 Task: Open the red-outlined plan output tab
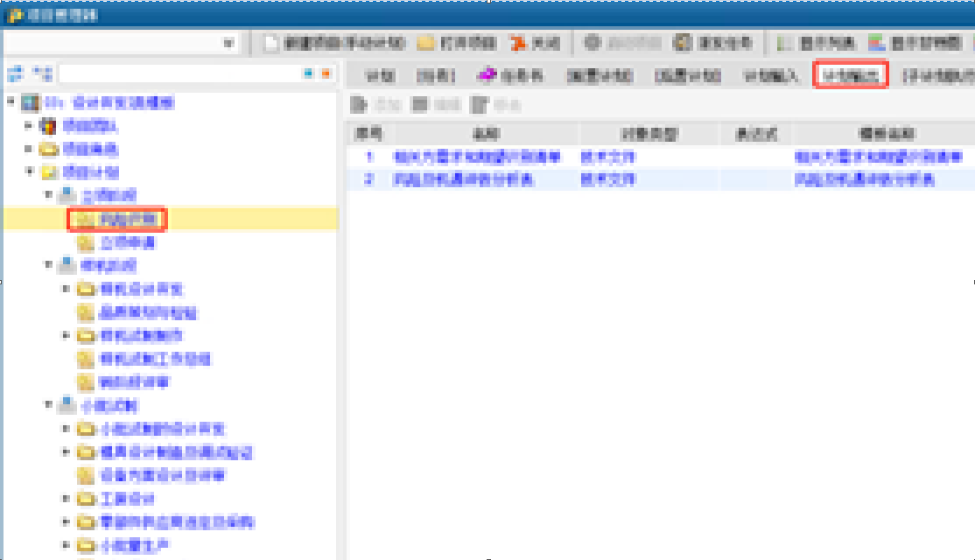(x=850, y=75)
